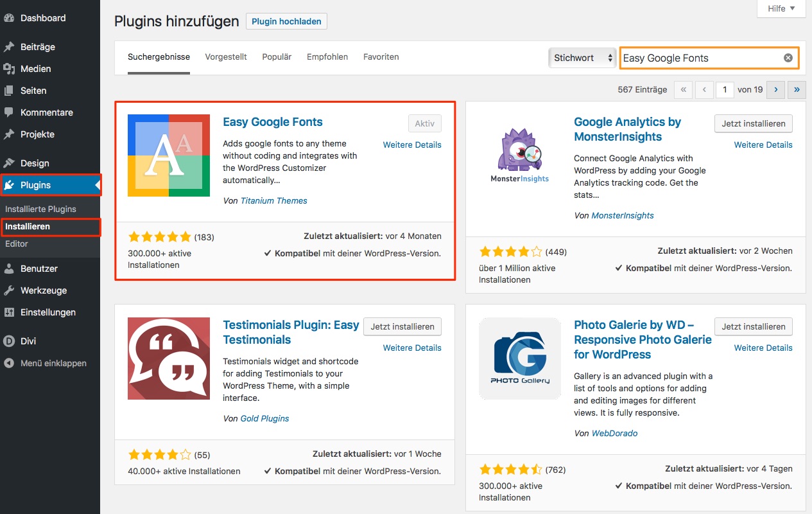Click the Plugin hochladen button

(x=286, y=21)
